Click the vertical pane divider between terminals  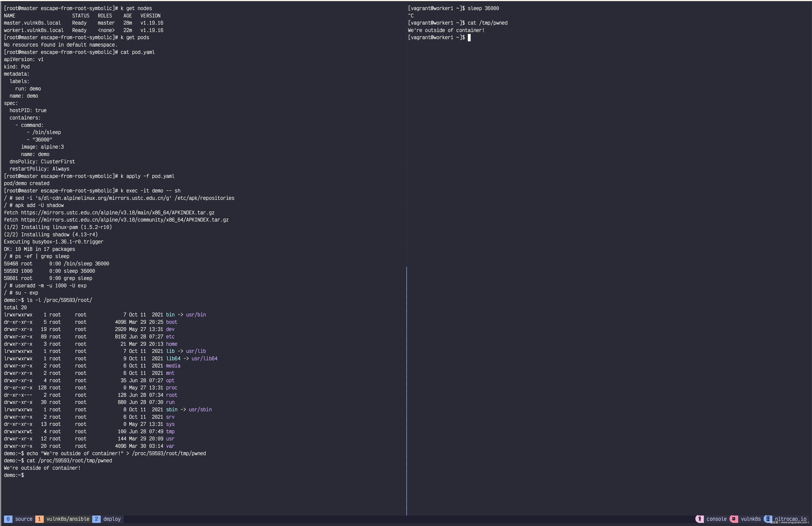pyautogui.click(x=406, y=375)
